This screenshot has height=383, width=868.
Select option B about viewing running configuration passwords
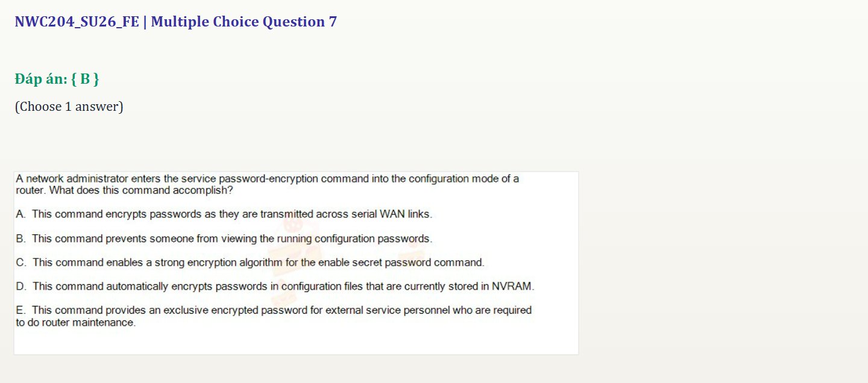pyautogui.click(x=224, y=238)
